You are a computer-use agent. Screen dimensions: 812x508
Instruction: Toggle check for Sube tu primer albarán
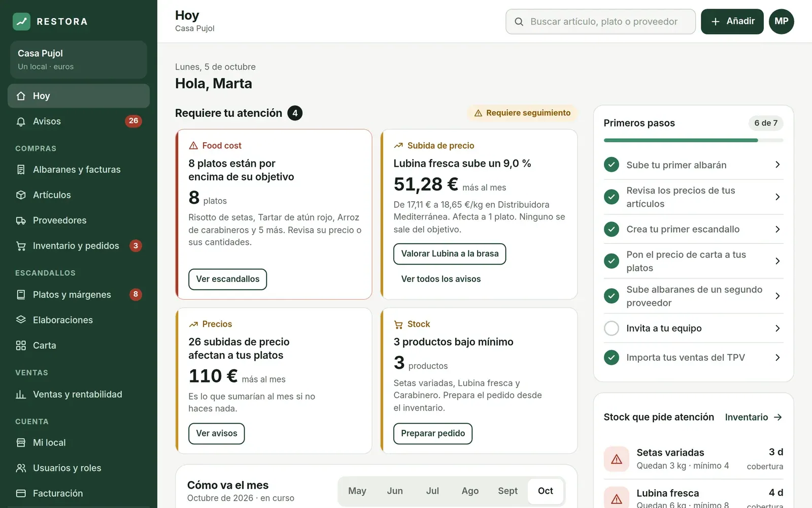pyautogui.click(x=612, y=165)
